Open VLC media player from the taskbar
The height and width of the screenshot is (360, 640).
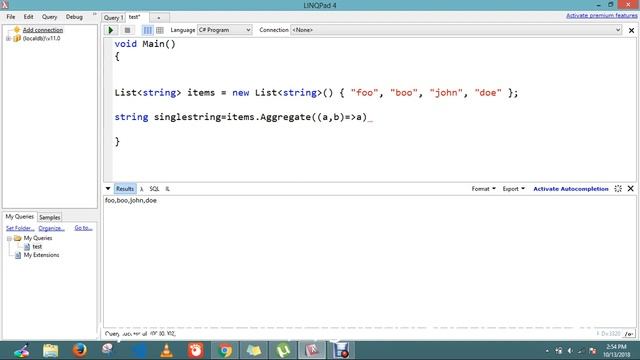167,351
